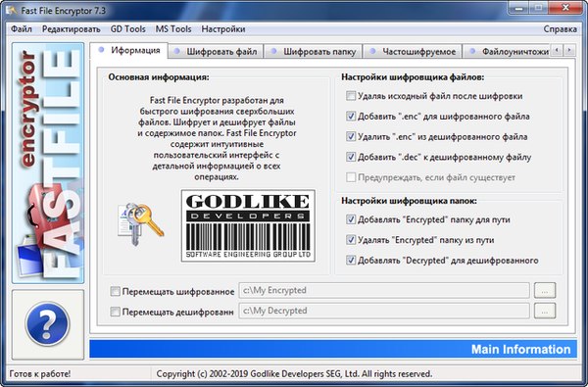This screenshot has width=588, height=387.
Task: Open the Справка menu
Action: pos(560,28)
